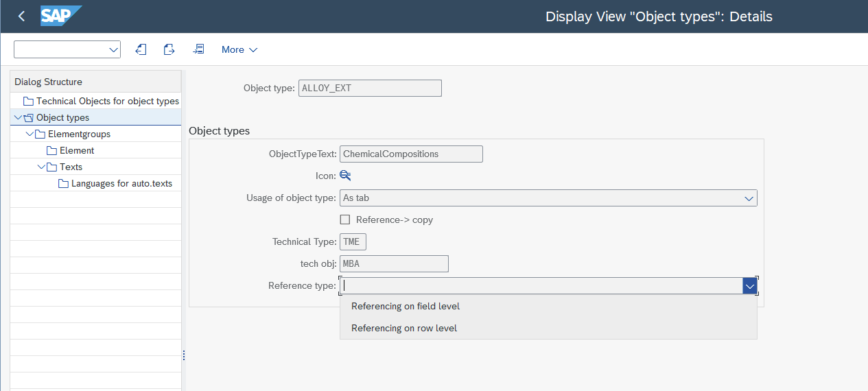
Task: Click the Elementgroups folder icon
Action: 40,134
